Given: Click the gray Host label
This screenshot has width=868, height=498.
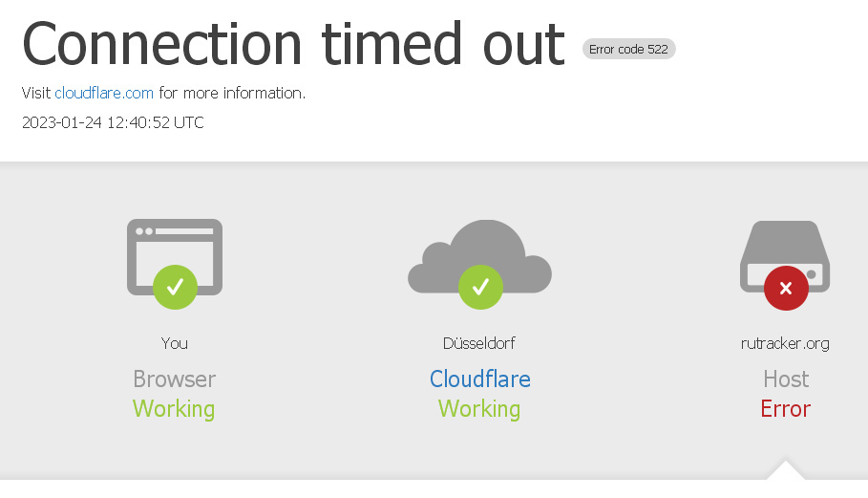Looking at the screenshot, I should (x=786, y=379).
